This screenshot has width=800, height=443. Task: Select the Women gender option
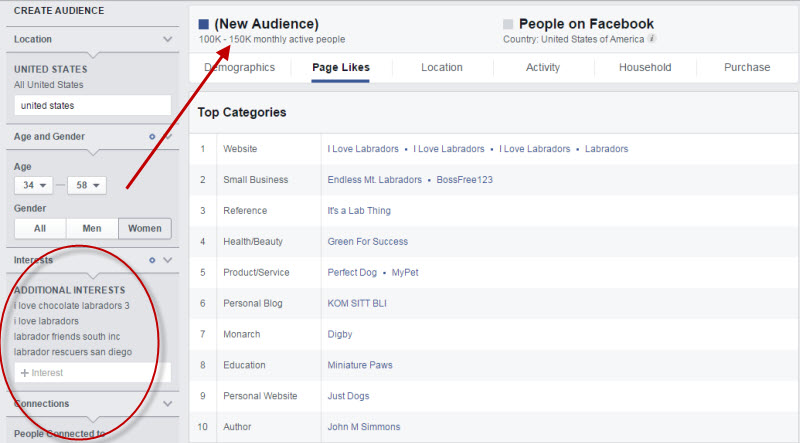tap(145, 229)
